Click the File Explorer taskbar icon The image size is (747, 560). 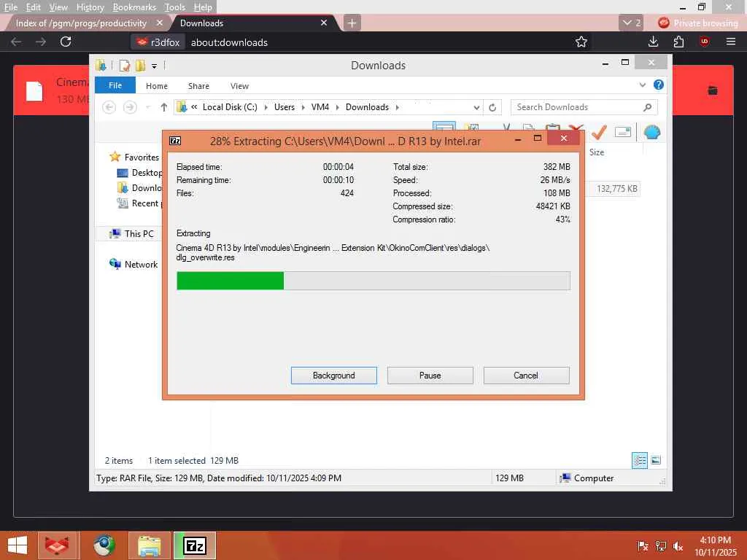149,545
